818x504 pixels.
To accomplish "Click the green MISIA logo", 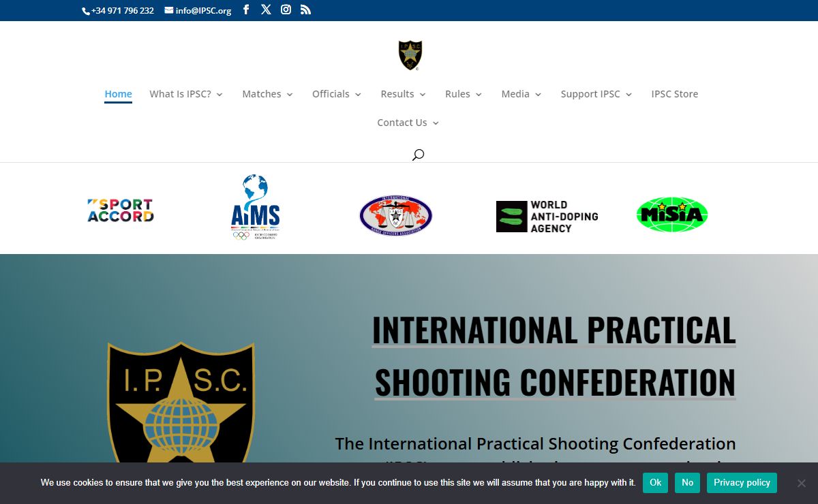I will tap(672, 215).
